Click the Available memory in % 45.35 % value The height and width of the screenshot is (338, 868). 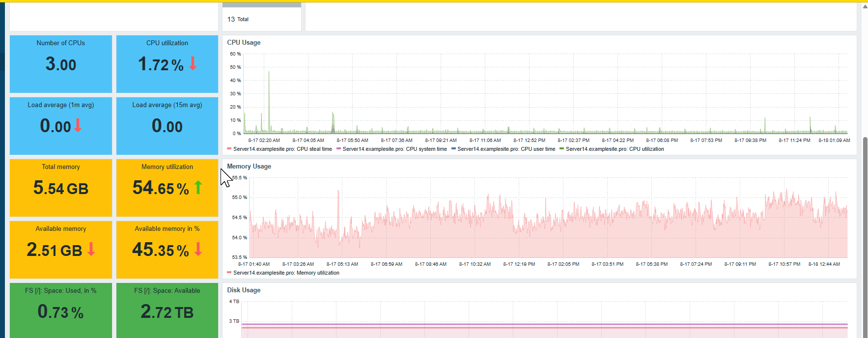[x=161, y=250]
